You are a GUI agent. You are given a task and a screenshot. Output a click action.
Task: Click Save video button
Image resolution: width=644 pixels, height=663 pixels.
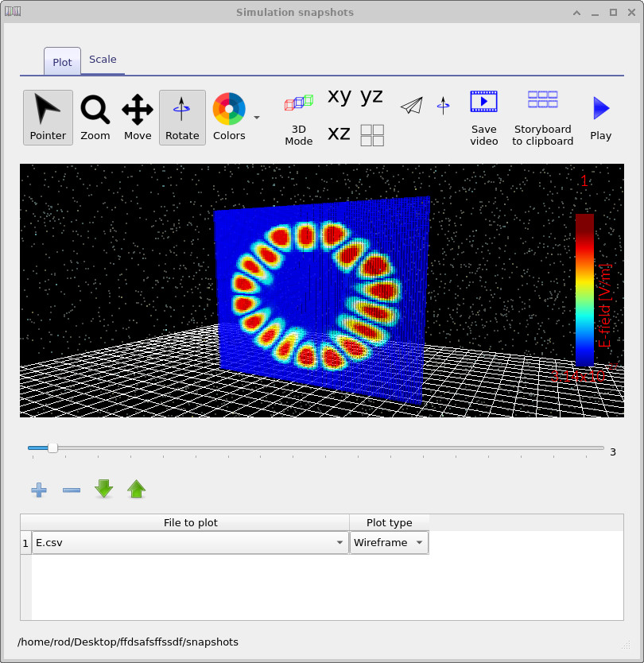[483, 117]
